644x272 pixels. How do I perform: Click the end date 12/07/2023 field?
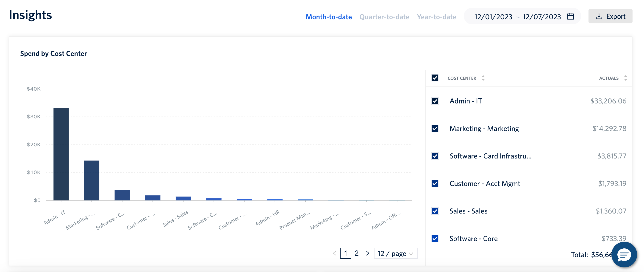click(541, 17)
